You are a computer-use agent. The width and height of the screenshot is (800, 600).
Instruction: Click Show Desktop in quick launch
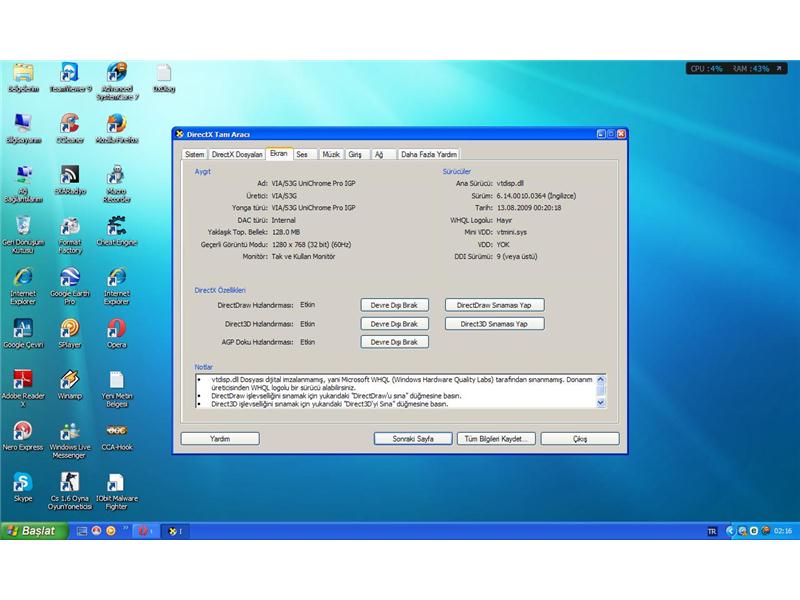pos(82,531)
